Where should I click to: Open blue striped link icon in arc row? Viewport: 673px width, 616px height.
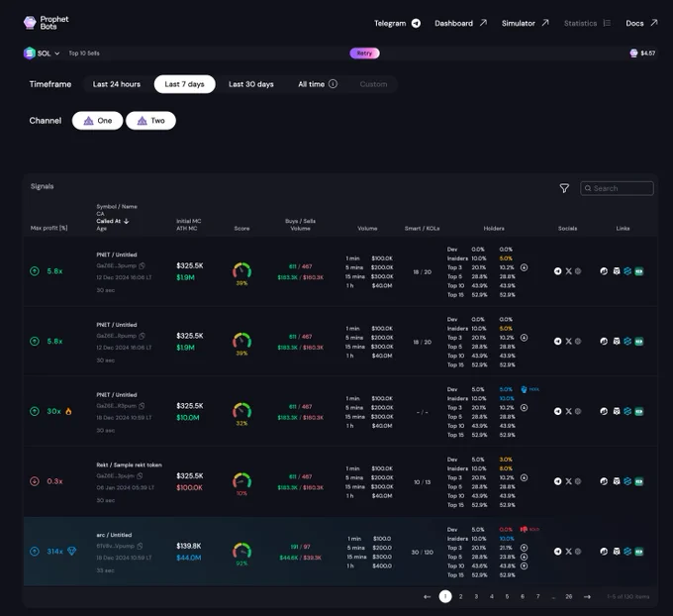coord(627,552)
